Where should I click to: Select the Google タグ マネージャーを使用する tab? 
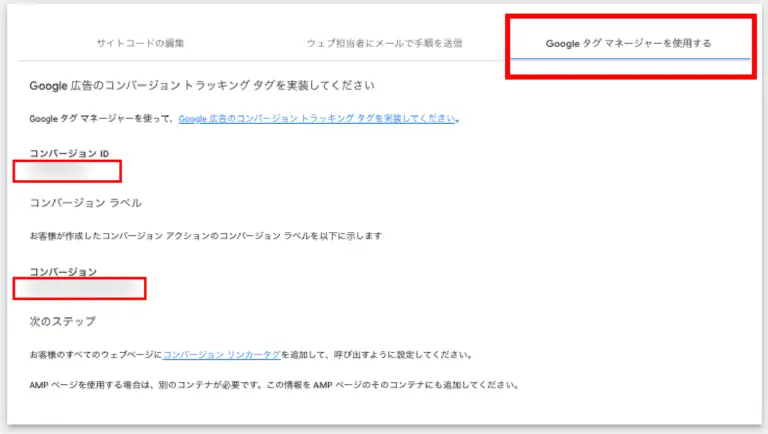(628, 43)
